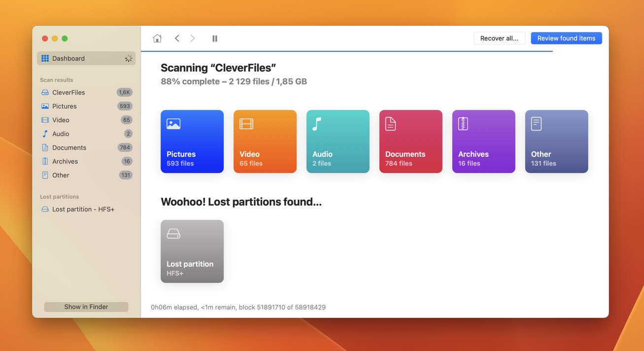This screenshot has width=644, height=351.
Task: Go back with the left chevron
Action: [177, 38]
